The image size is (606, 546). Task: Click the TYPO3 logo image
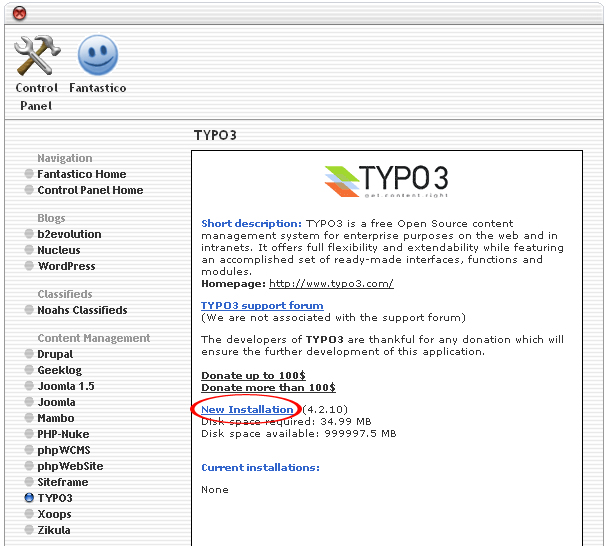coord(386,181)
